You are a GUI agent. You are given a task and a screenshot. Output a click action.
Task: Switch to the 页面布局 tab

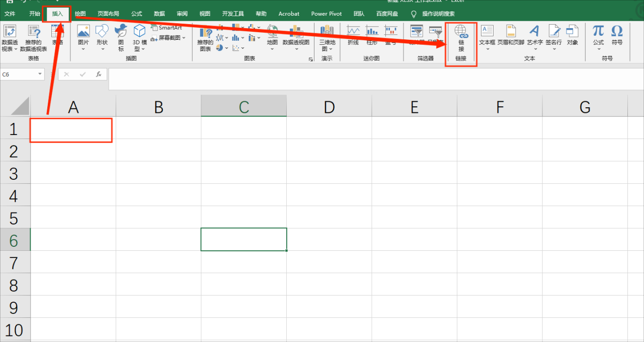click(108, 14)
